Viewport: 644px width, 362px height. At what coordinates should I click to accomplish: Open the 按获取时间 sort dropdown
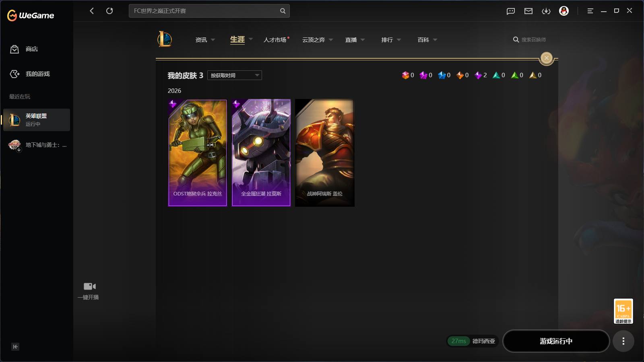click(235, 75)
